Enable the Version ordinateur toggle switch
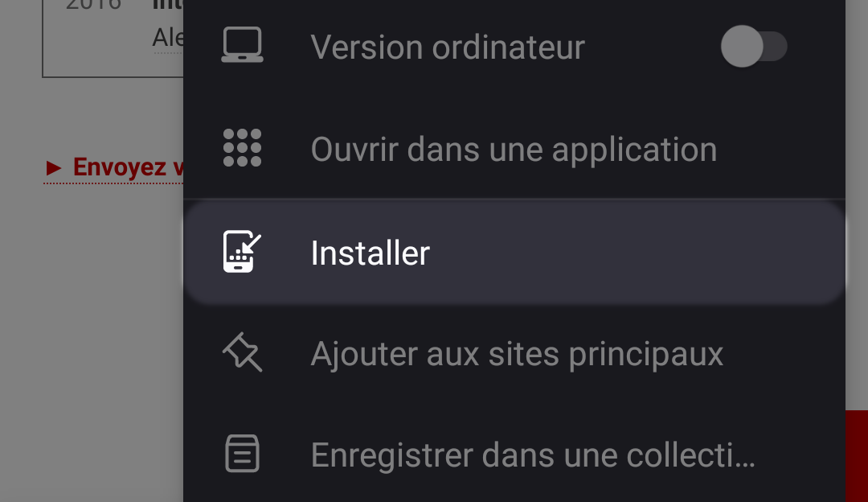The width and height of the screenshot is (868, 502). click(x=755, y=46)
